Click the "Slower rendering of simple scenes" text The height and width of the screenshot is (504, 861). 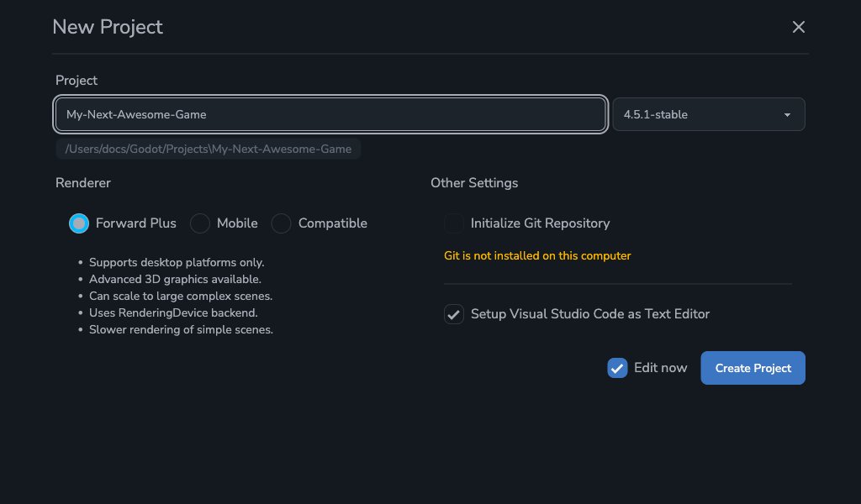tap(181, 329)
